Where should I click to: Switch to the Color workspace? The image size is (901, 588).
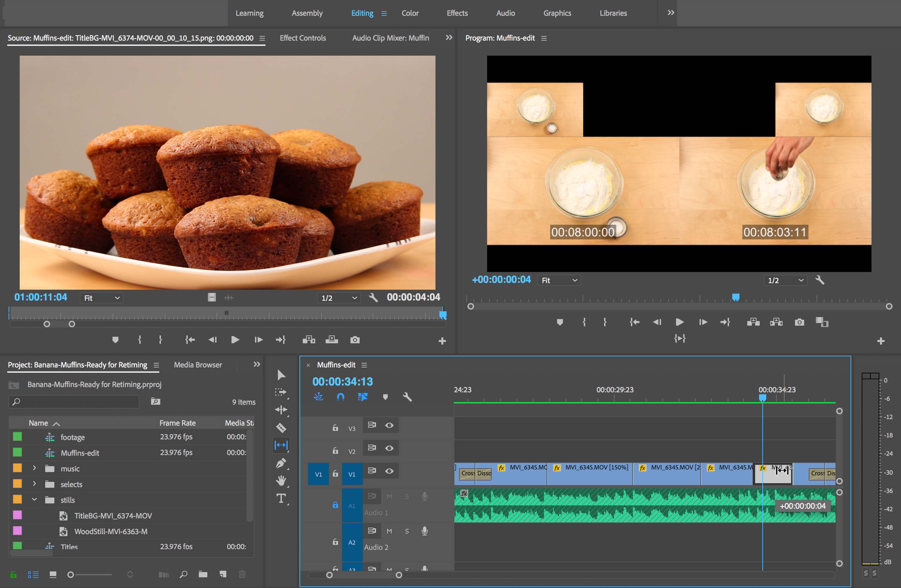[x=410, y=13]
